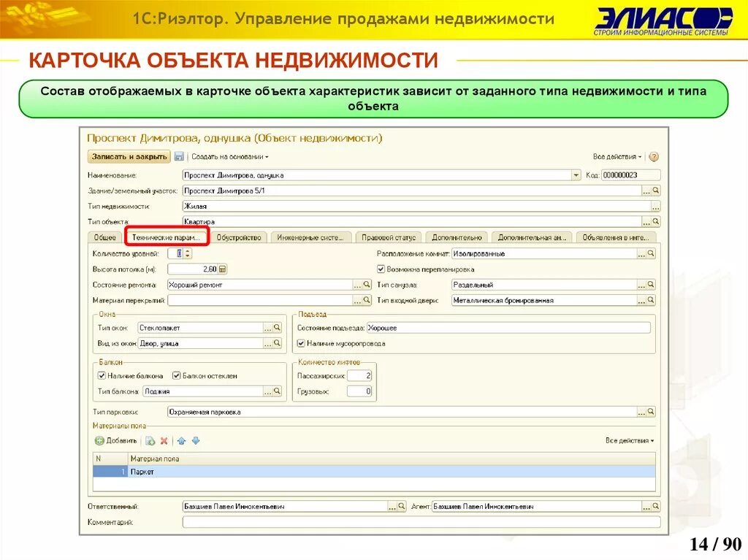Open top Все действия menu
This screenshot has width=748, height=560.
click(617, 156)
